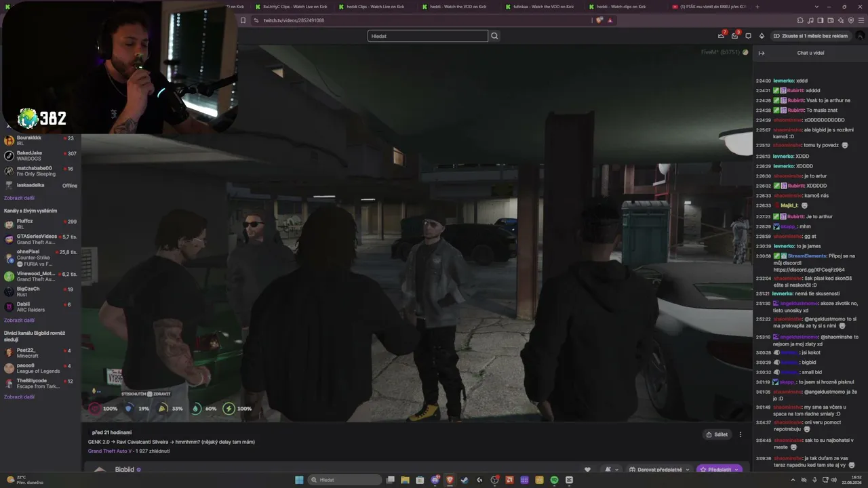Open the Twitch whispers icon

[748, 36]
